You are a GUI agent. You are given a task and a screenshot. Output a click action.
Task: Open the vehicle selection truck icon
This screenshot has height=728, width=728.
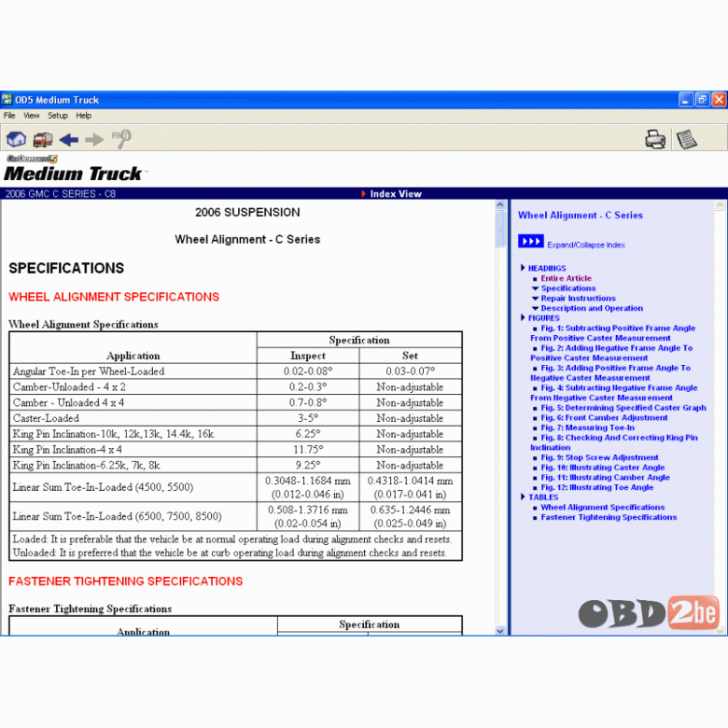43,139
